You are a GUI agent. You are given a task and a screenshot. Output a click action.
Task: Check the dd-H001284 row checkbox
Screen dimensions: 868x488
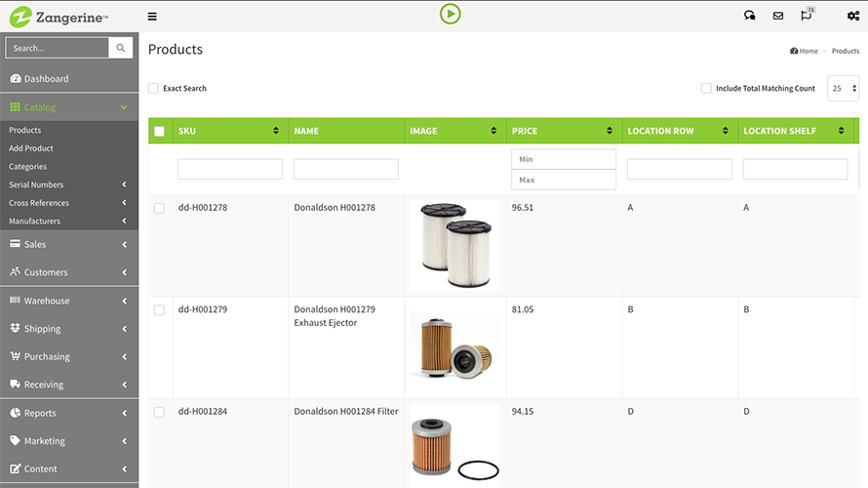point(159,412)
